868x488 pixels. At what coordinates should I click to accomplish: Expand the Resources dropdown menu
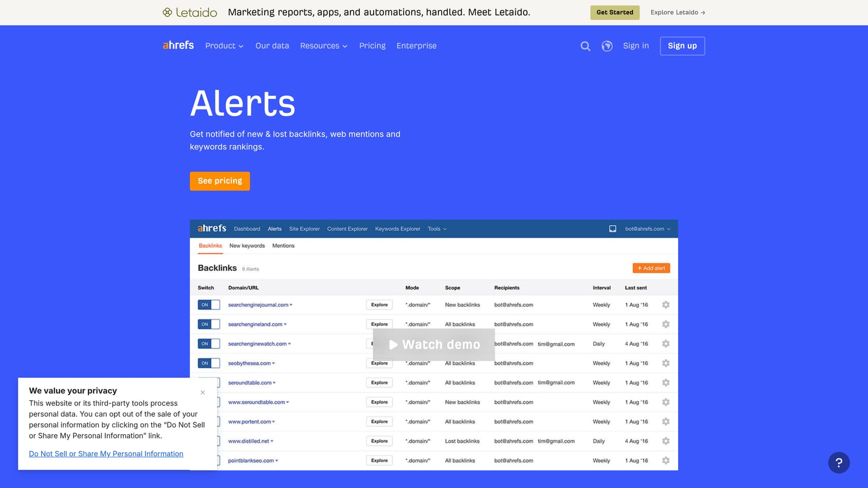pyautogui.click(x=323, y=46)
